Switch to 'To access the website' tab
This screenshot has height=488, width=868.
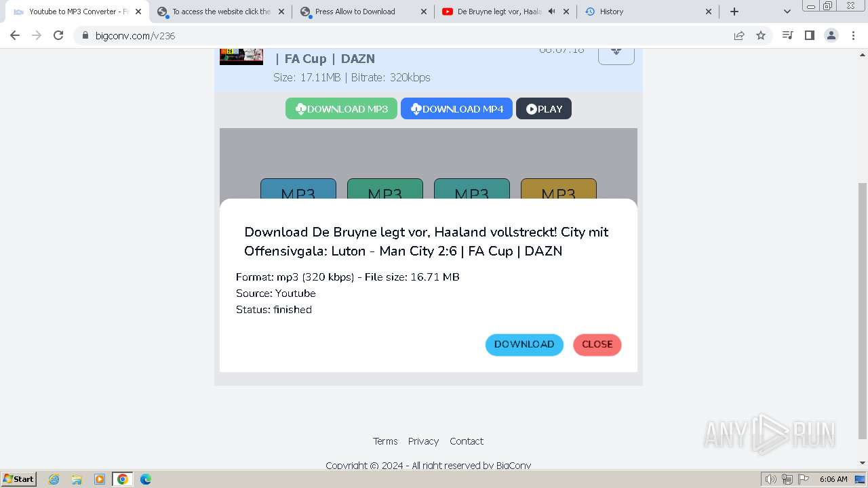[x=221, y=12]
